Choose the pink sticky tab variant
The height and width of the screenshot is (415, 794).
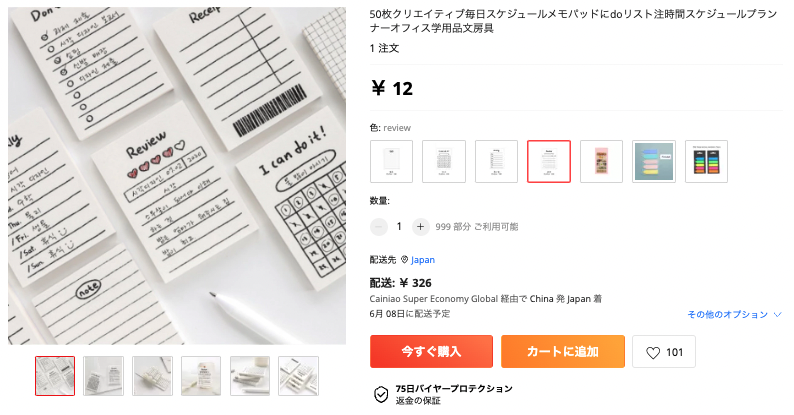[601, 161]
